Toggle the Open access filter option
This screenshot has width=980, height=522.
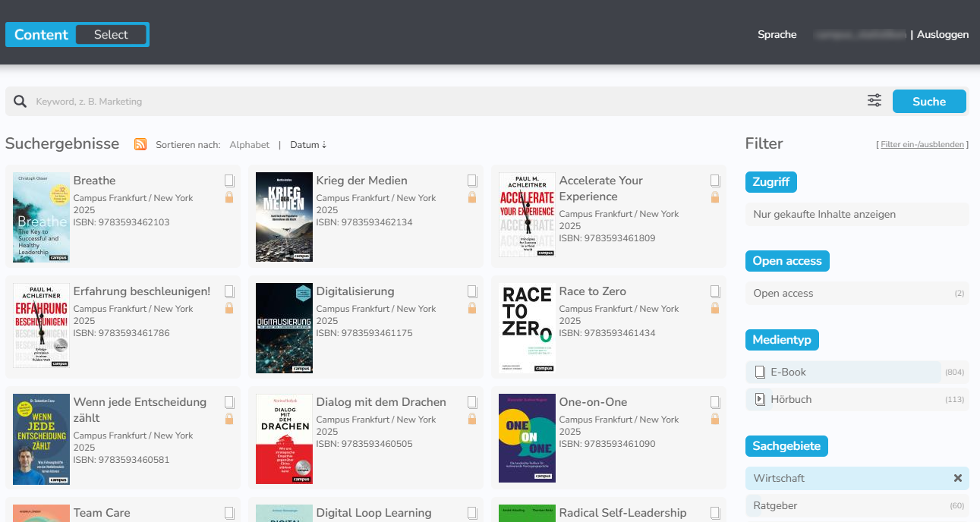point(857,293)
